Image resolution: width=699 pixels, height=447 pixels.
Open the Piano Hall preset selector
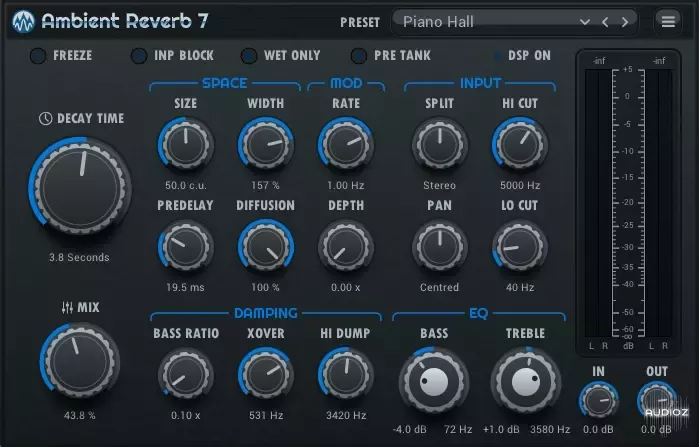(514, 22)
